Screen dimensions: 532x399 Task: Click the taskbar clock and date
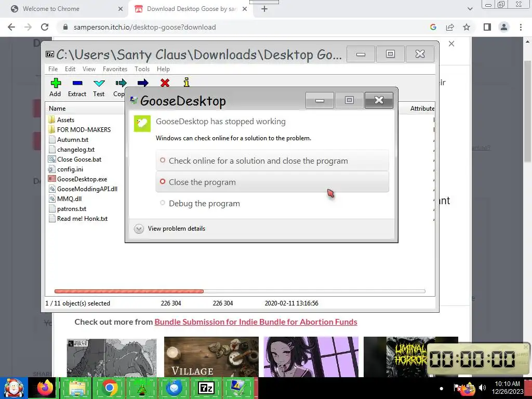tap(507, 388)
